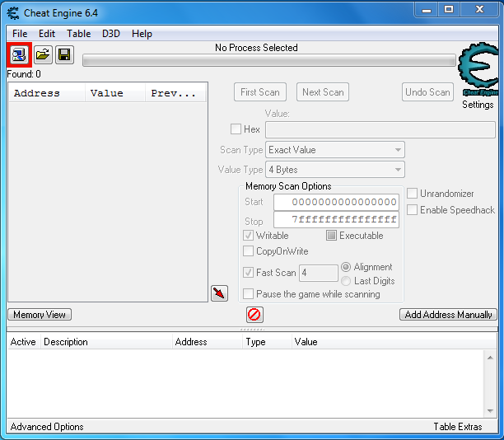Click the red clear list icon
The height and width of the screenshot is (440, 504).
point(254,315)
